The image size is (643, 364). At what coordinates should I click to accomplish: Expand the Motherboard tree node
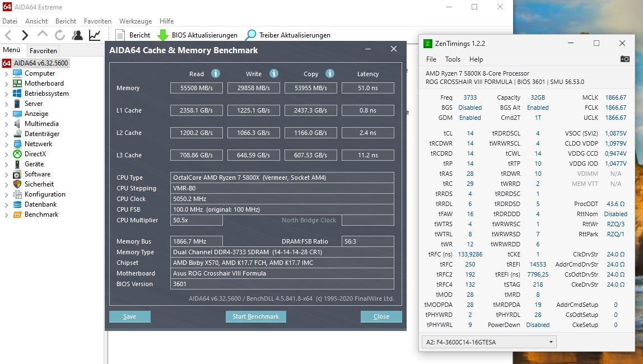(6, 83)
